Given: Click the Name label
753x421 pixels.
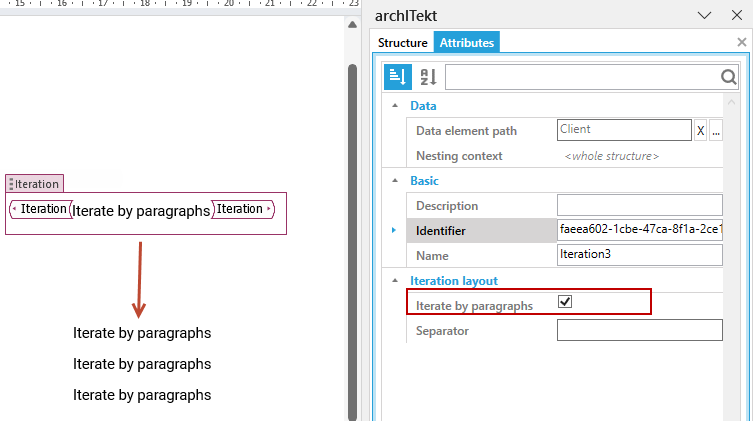Looking at the screenshot, I should 432,256.
